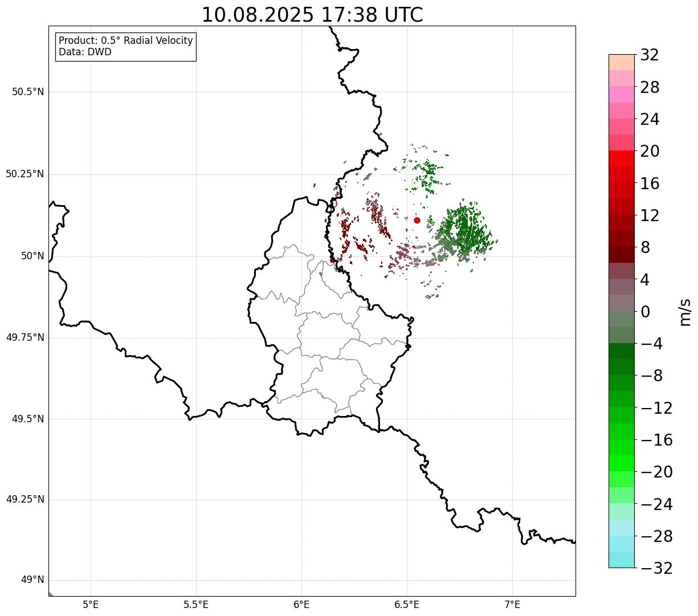Click the 6.5°E longitude label
698x616 pixels.
[x=407, y=605]
